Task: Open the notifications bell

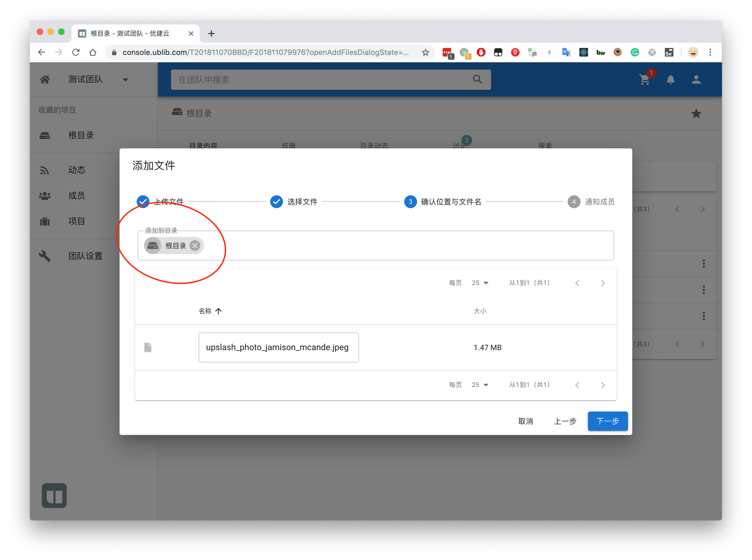Action: [670, 80]
